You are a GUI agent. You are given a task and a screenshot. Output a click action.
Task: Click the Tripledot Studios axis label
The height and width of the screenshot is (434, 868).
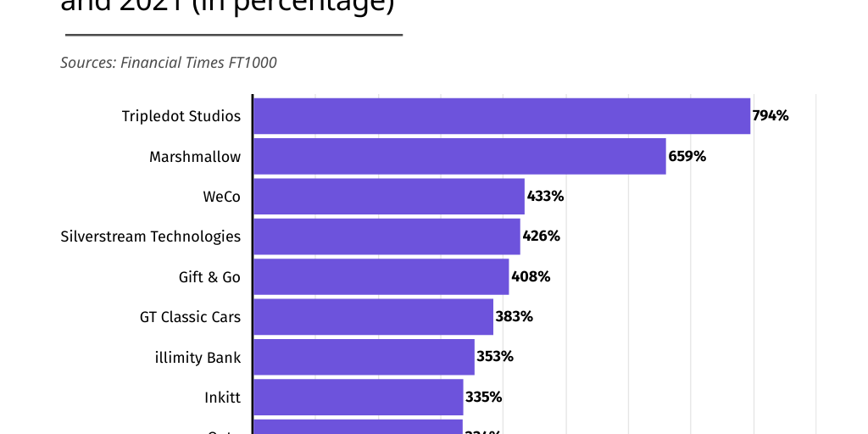click(x=181, y=116)
